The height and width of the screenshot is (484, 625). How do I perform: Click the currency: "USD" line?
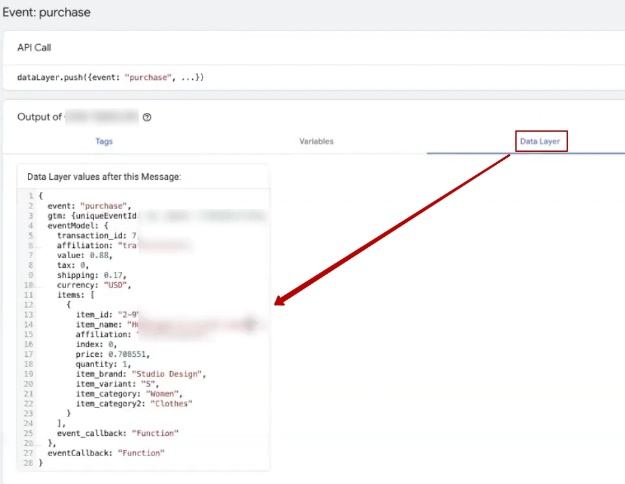pos(96,285)
